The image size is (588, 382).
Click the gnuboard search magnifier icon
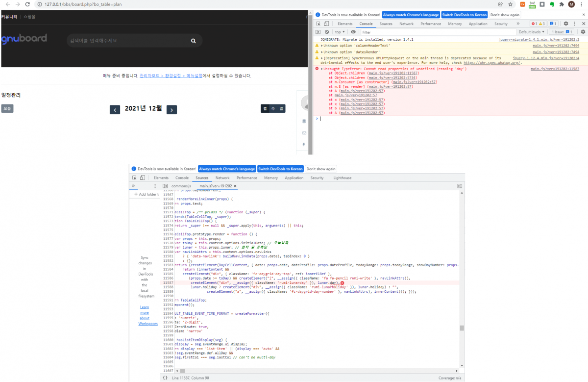coord(194,41)
